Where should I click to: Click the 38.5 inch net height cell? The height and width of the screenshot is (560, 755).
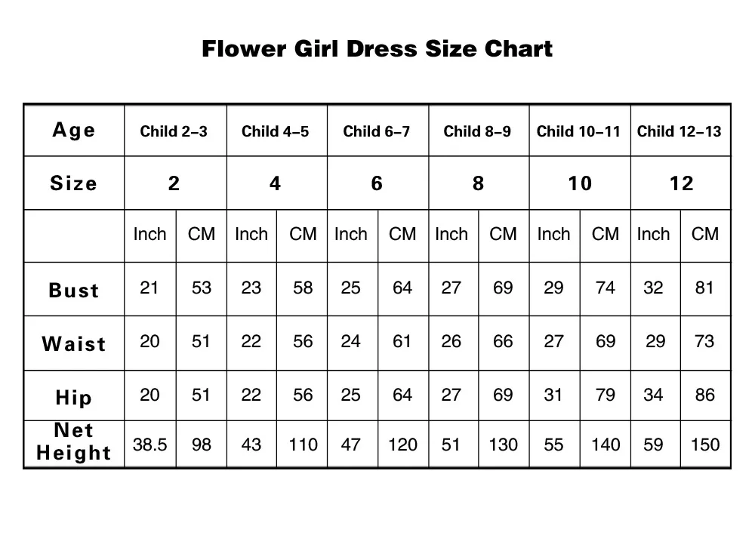click(x=149, y=445)
